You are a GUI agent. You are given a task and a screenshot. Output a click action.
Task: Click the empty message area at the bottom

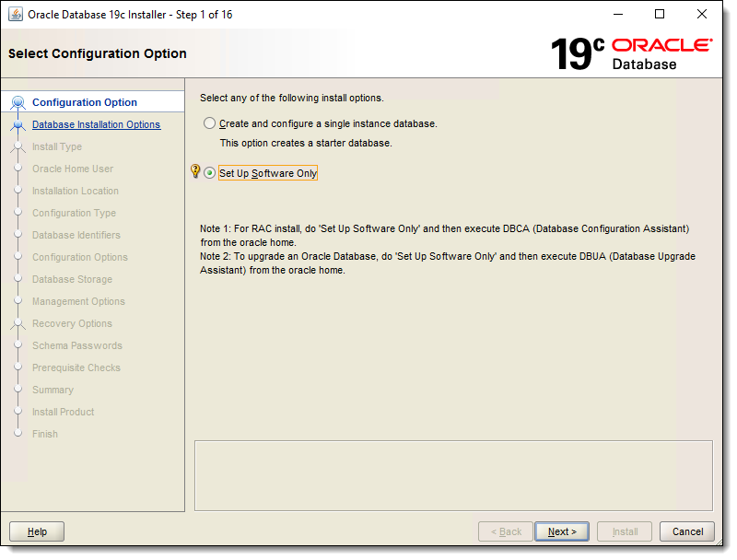pos(458,473)
